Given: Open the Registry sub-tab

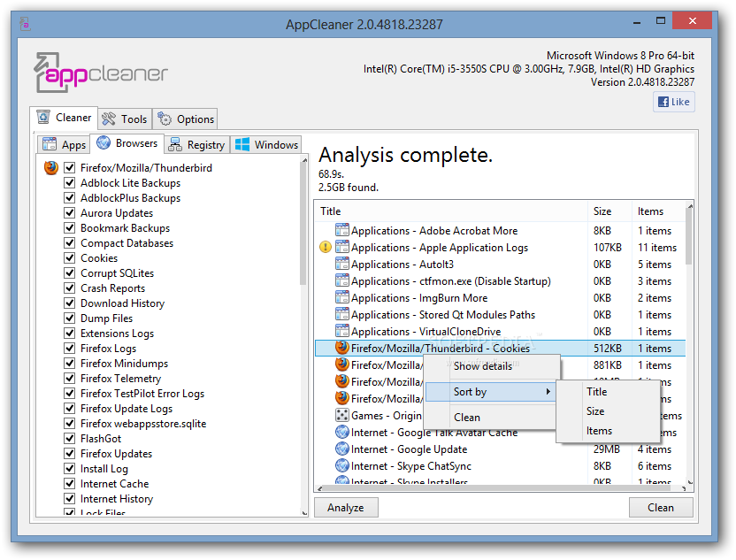Looking at the screenshot, I should [x=196, y=144].
